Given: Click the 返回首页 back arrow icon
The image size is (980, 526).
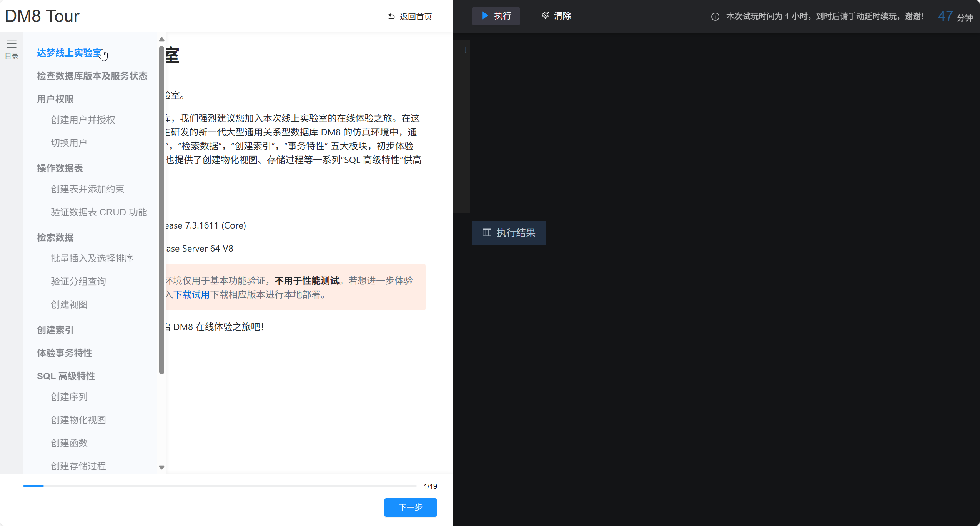Looking at the screenshot, I should coord(391,17).
